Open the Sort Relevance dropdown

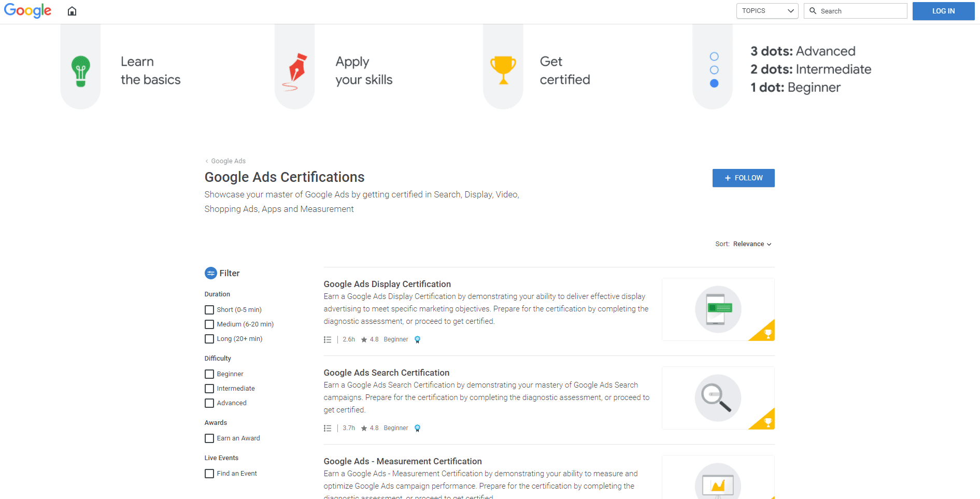[751, 244]
